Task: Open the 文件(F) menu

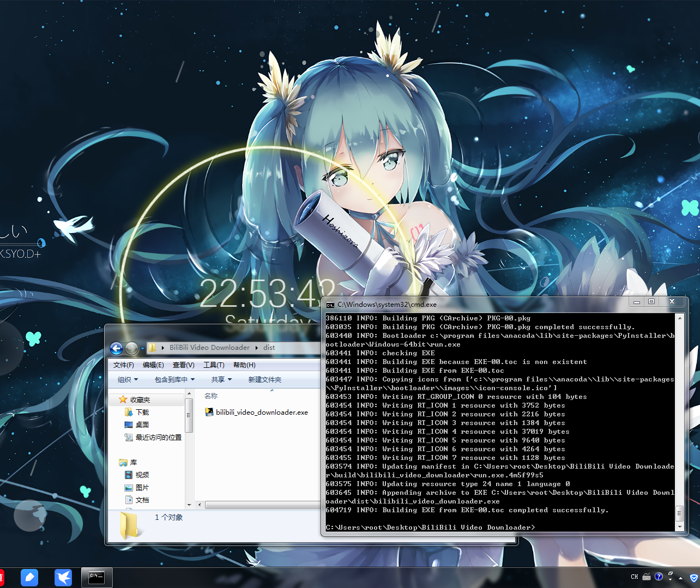Action: coord(124,365)
